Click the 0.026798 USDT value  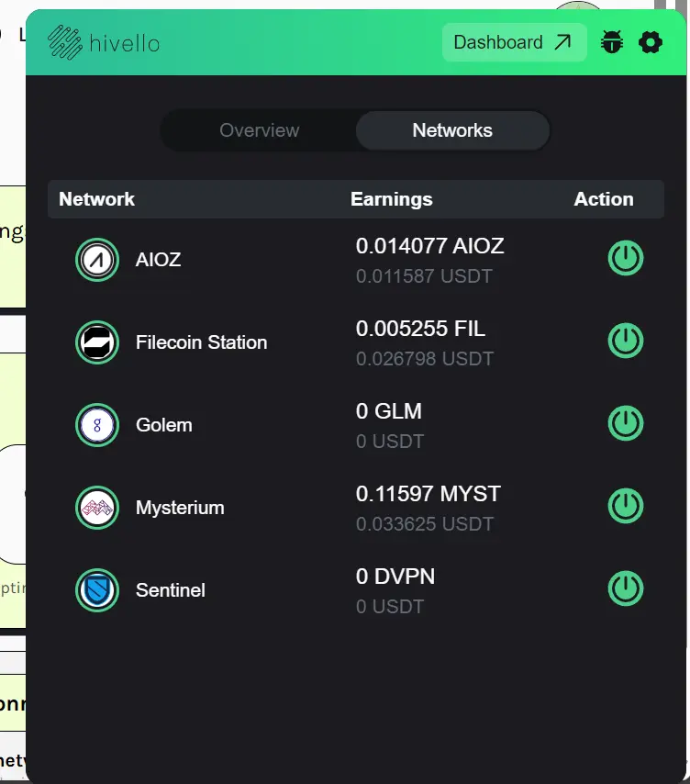425,359
